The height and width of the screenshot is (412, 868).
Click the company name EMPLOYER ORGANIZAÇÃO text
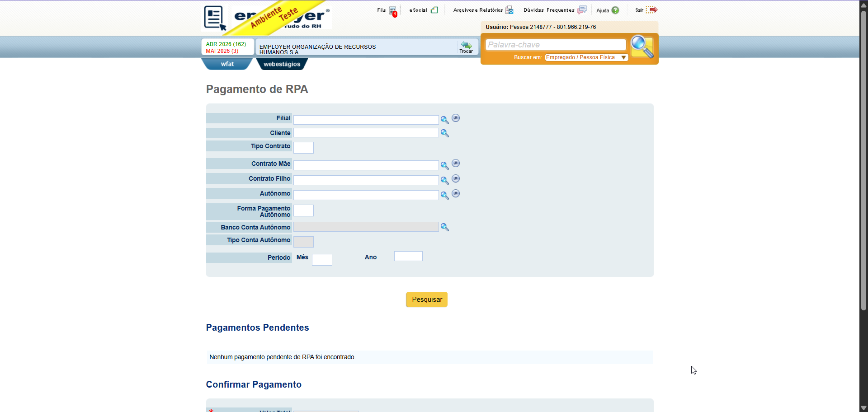coord(317,49)
